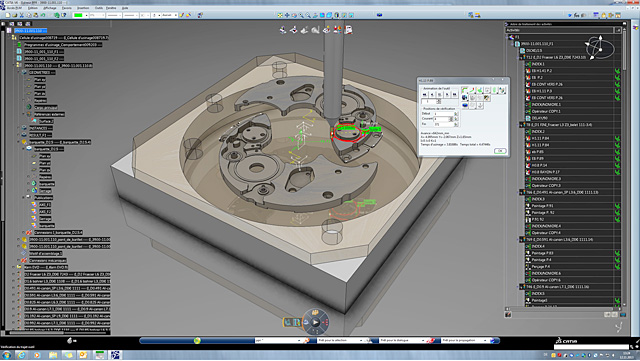Click the Fit All In view icon

[280, 15]
